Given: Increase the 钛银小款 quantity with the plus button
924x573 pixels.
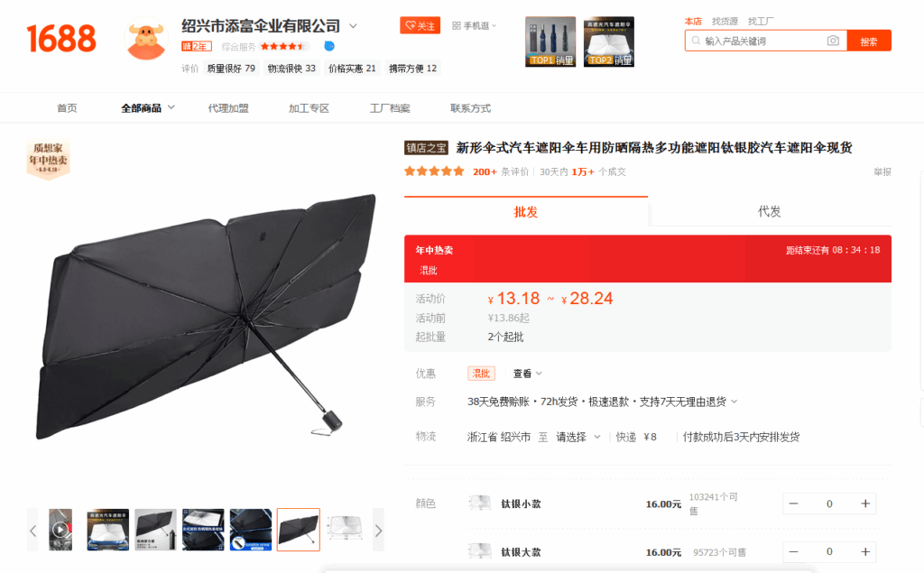Looking at the screenshot, I should pos(865,504).
